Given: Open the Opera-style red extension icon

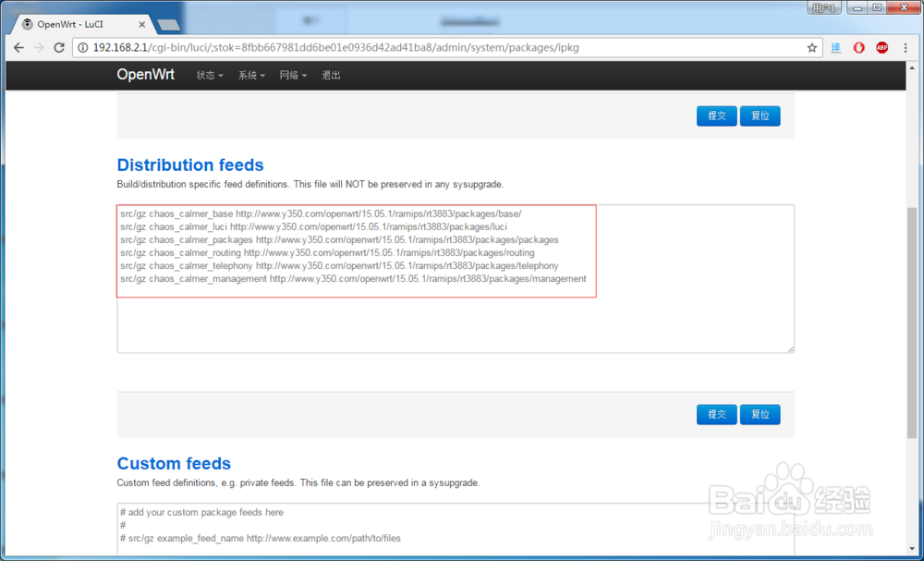Looking at the screenshot, I should 858,48.
